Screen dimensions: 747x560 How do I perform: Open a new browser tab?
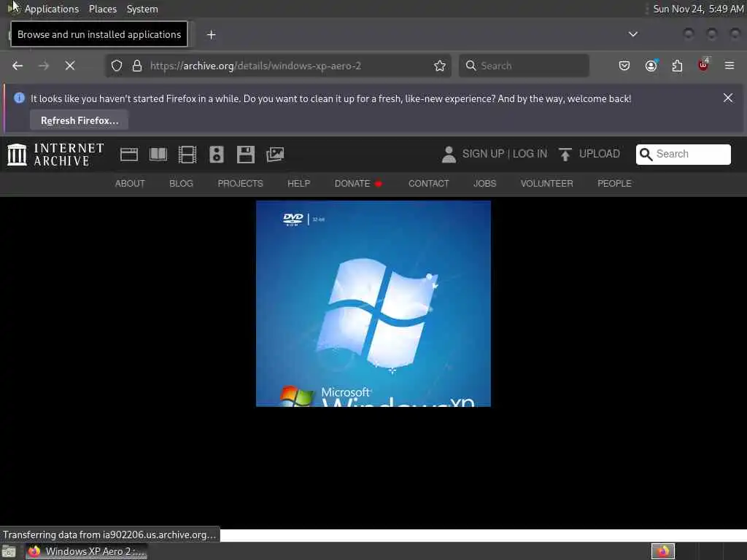[x=212, y=35]
